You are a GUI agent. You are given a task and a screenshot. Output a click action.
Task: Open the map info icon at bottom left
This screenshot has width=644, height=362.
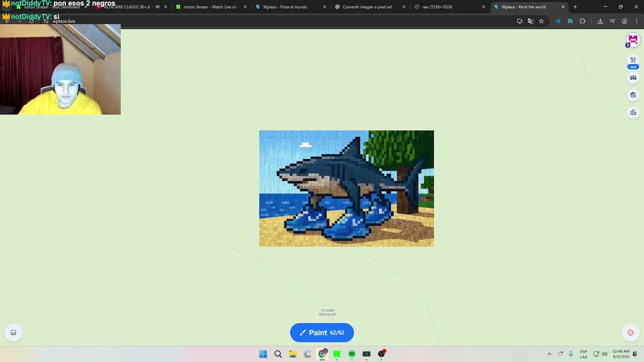click(x=14, y=332)
